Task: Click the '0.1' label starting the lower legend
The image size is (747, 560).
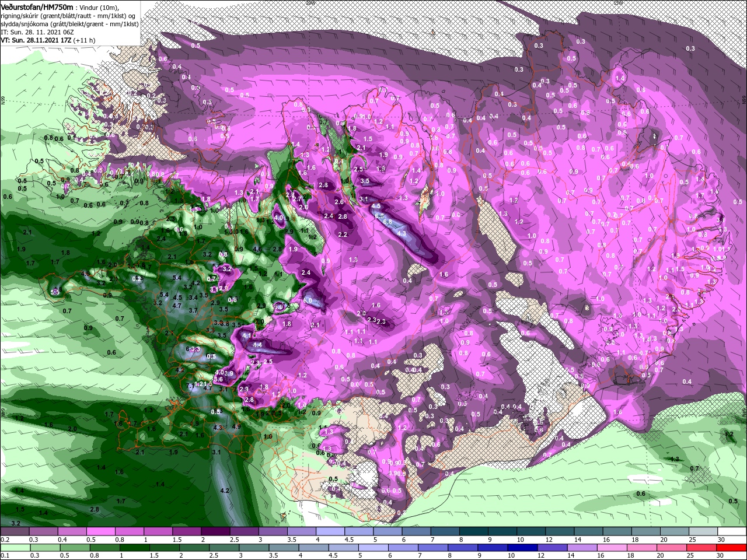Action: pyautogui.click(x=5, y=555)
